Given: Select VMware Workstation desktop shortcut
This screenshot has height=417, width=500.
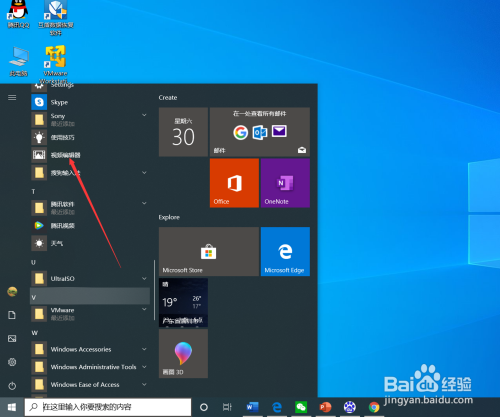Looking at the screenshot, I should (x=55, y=64).
